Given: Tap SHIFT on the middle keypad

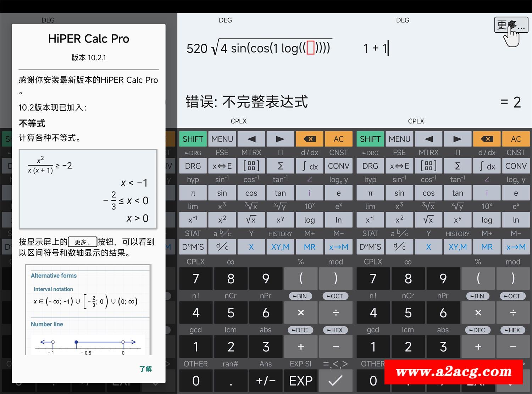Looking at the screenshot, I should pos(193,139).
